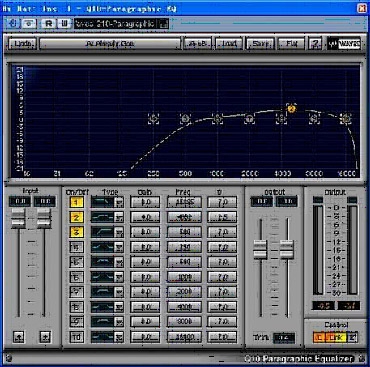The width and height of the screenshot is (370, 367).
Task: Click the A->B compare button
Action: [x=198, y=44]
